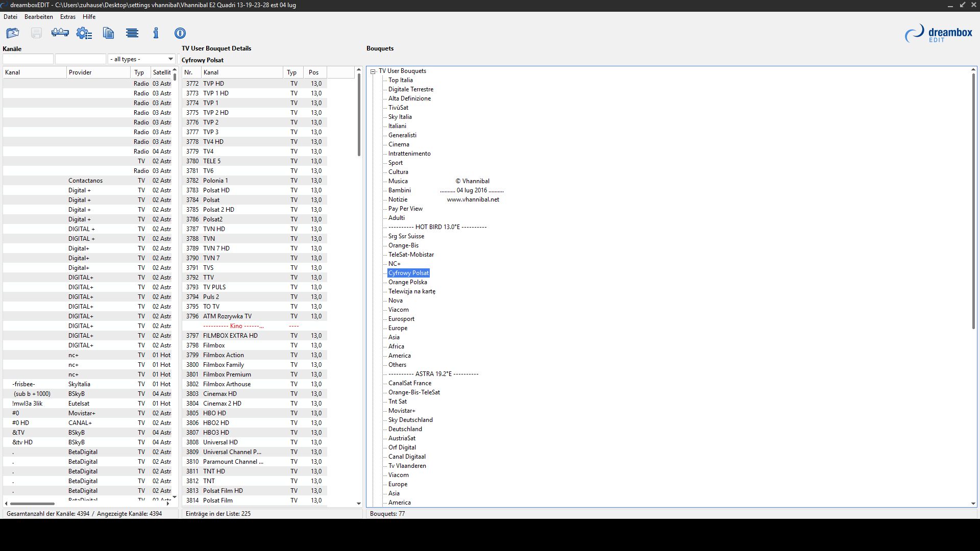Select the Top Italia bouquet
This screenshot has width=980, height=551.
[401, 80]
